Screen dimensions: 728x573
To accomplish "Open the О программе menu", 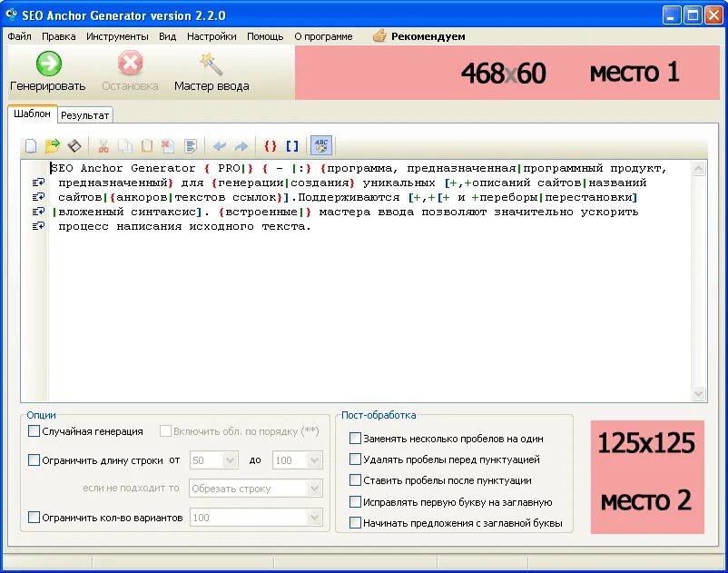I will [x=323, y=36].
